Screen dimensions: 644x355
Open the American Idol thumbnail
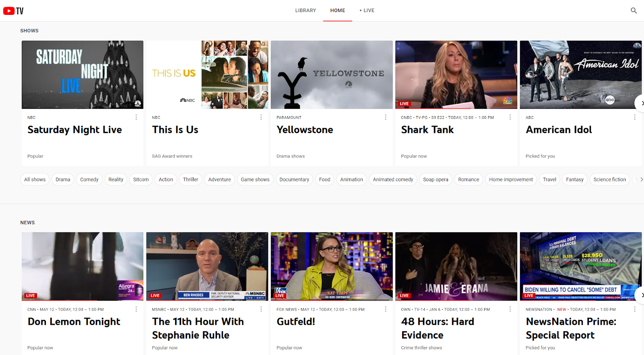point(581,75)
